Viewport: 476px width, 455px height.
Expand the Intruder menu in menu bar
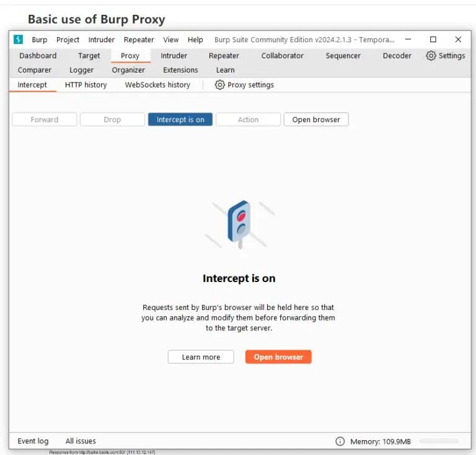101,40
